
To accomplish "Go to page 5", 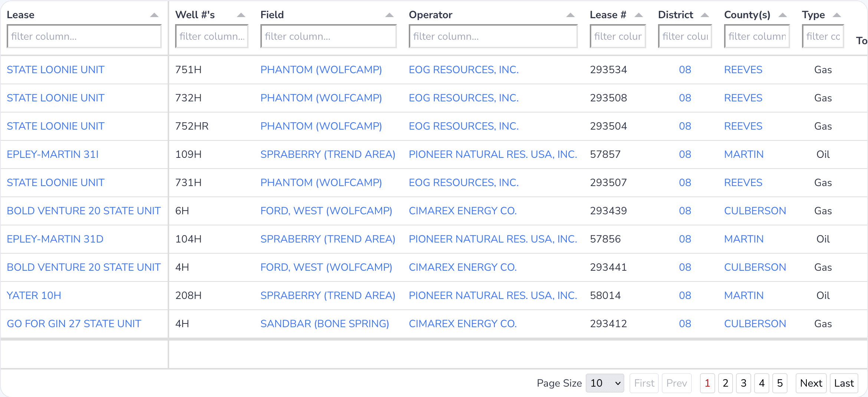I will point(780,383).
